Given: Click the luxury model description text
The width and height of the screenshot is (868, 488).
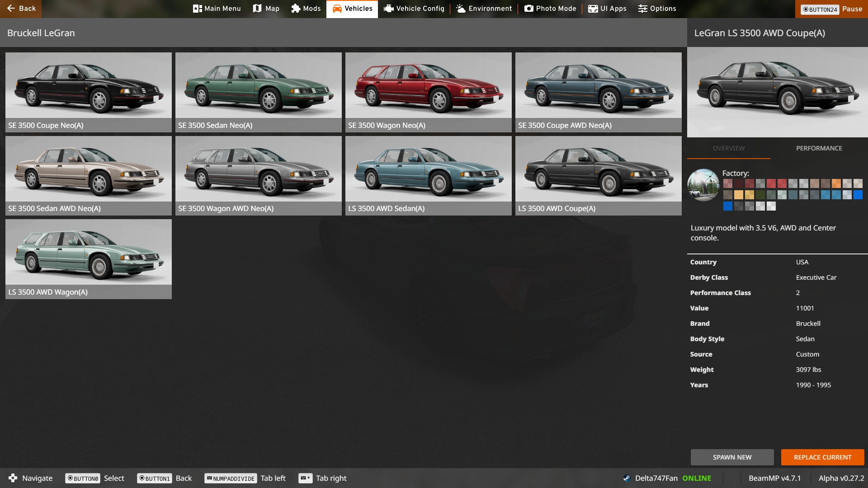Looking at the screenshot, I should coord(763,233).
